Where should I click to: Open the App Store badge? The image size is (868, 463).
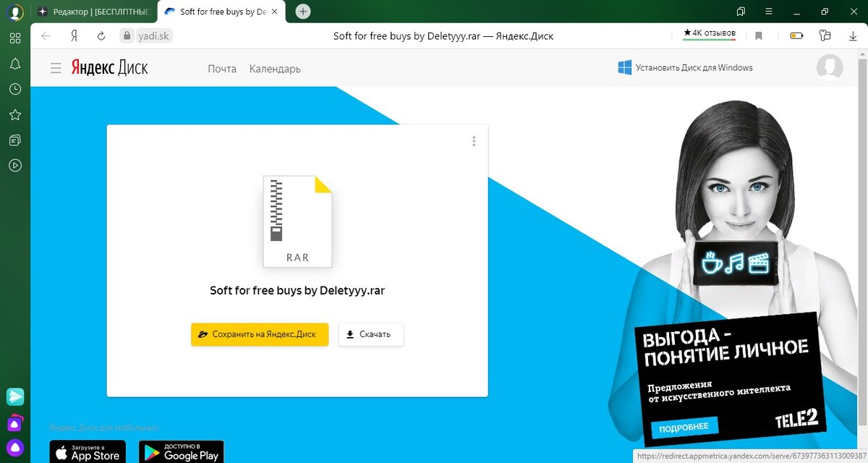pos(88,452)
